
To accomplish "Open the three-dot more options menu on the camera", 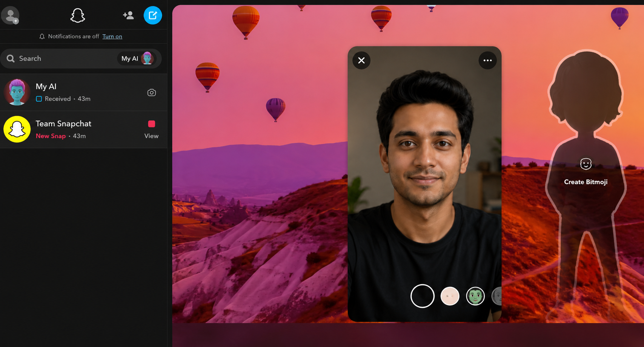I will [487, 60].
